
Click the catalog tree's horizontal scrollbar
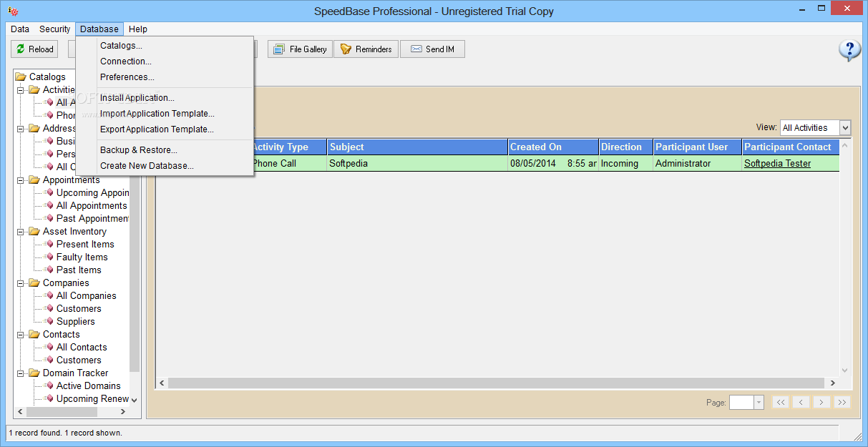tap(72, 412)
